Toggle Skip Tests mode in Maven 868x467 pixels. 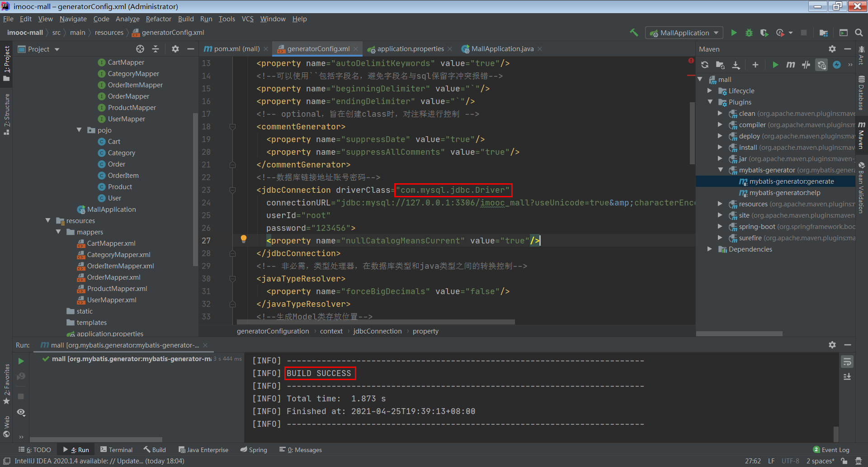click(x=837, y=65)
